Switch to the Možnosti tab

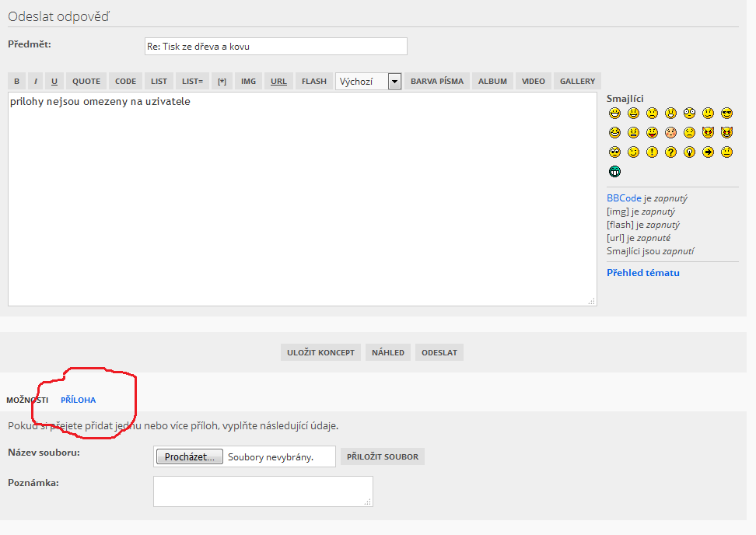27,400
